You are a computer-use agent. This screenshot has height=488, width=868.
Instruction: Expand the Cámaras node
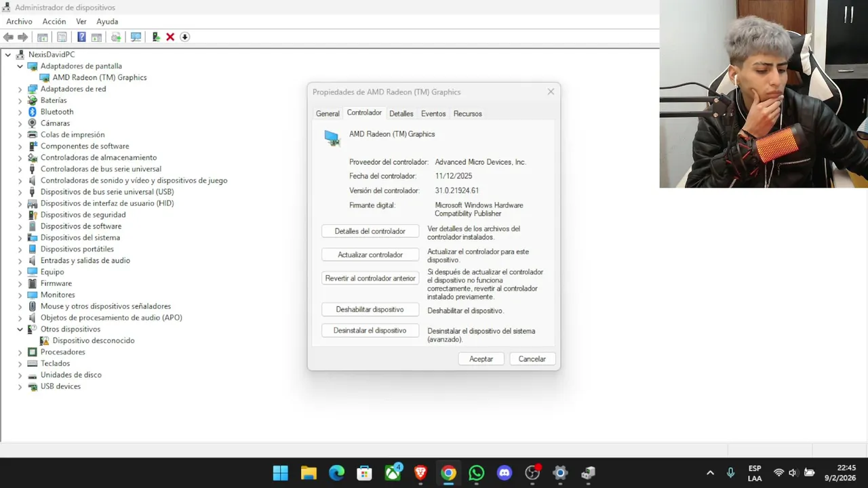[x=20, y=124]
